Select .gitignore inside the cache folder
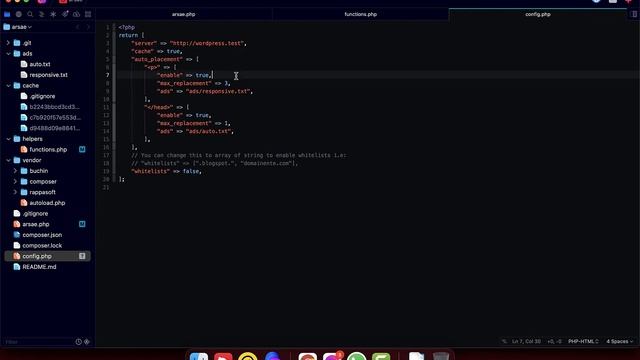The image size is (640, 360). [x=42, y=96]
